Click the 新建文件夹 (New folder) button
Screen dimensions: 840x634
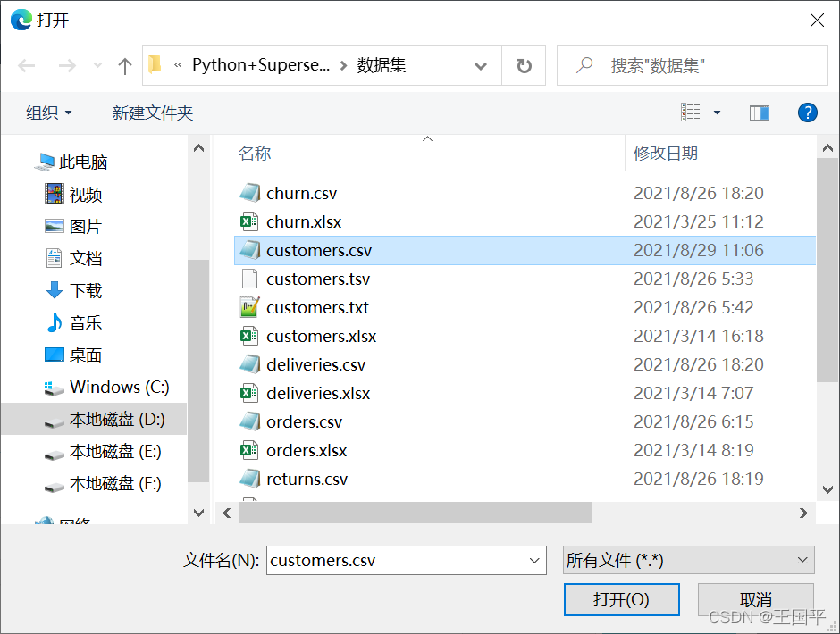(153, 113)
